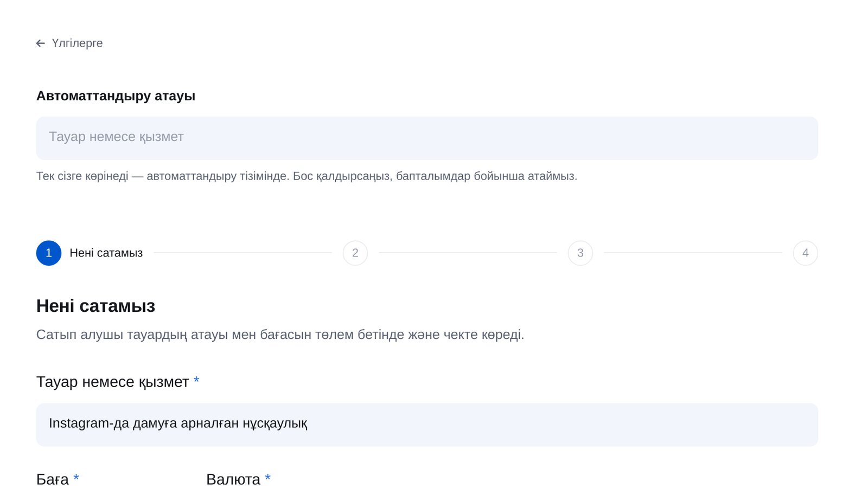Click the Баға field label

(53, 479)
